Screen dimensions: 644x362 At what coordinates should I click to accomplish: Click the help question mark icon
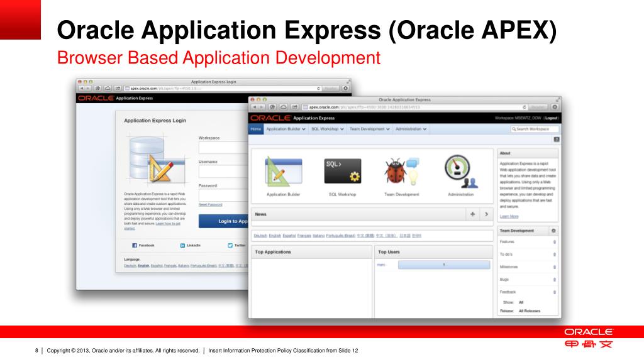[557, 140]
